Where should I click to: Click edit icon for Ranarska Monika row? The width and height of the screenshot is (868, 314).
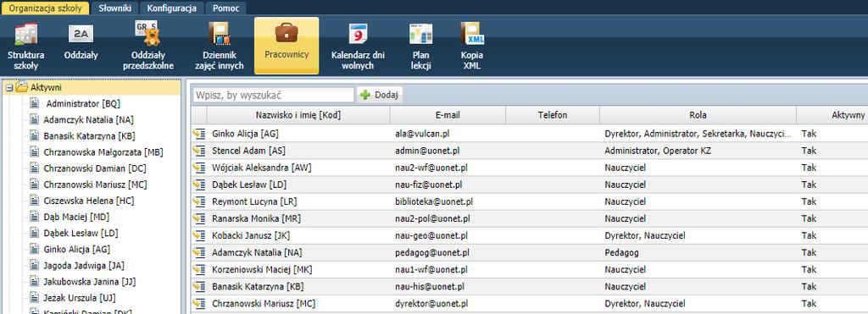click(198, 219)
